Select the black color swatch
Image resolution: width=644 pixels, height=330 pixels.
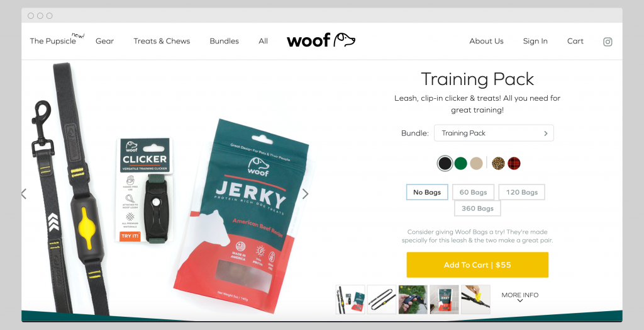tap(445, 163)
